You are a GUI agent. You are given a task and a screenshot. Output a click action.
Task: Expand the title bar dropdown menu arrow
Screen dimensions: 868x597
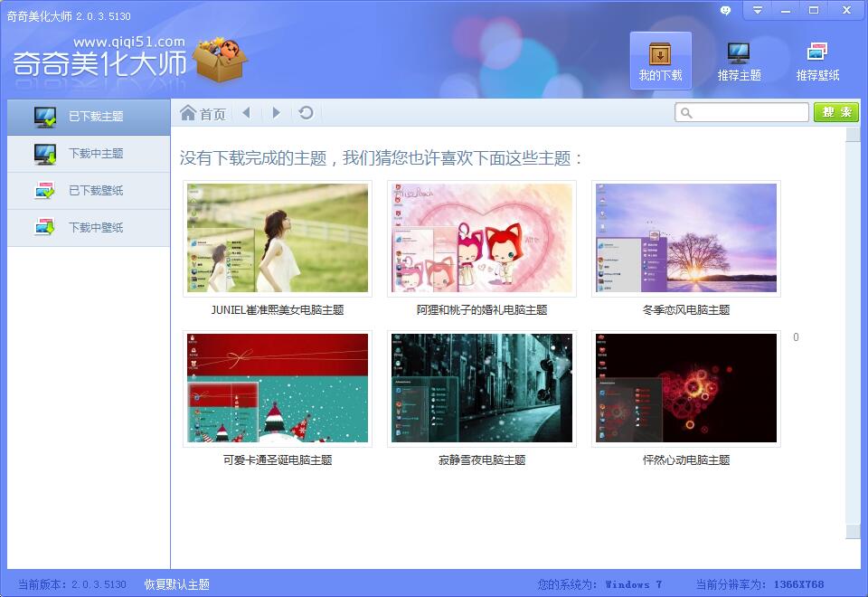tap(758, 10)
